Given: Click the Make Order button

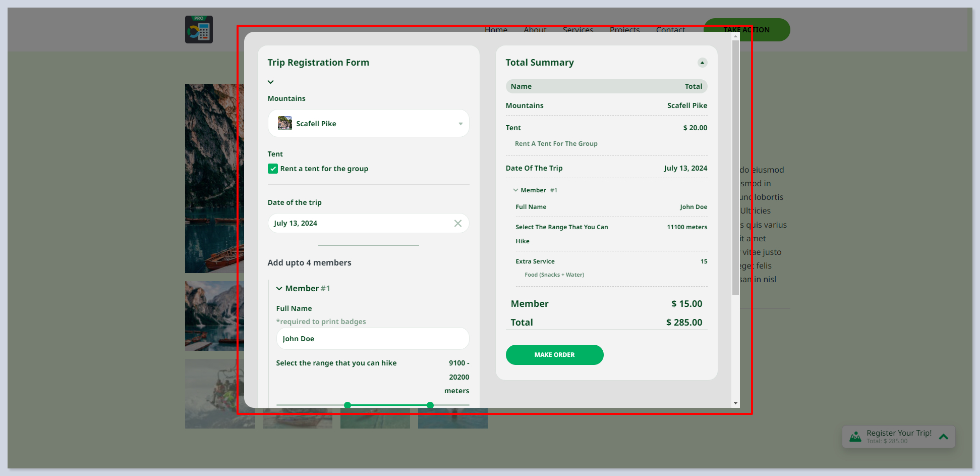Looking at the screenshot, I should pyautogui.click(x=554, y=355).
